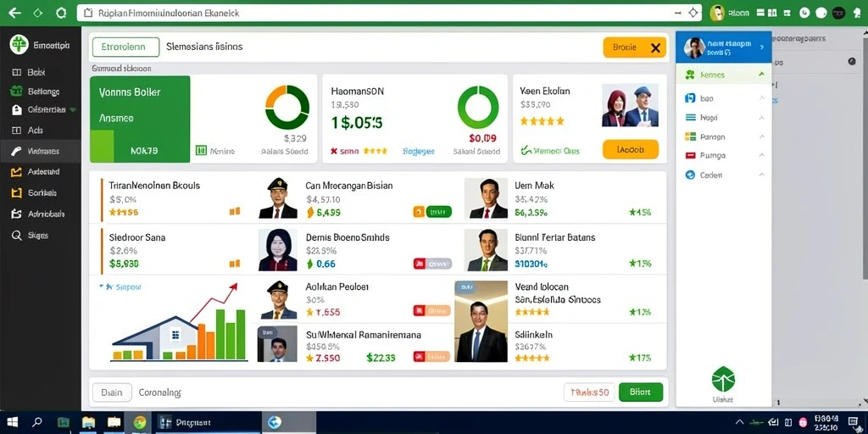Click the Ofisrerdias lock icon
Screen dimensions: 868x434
pyautogui.click(x=17, y=109)
